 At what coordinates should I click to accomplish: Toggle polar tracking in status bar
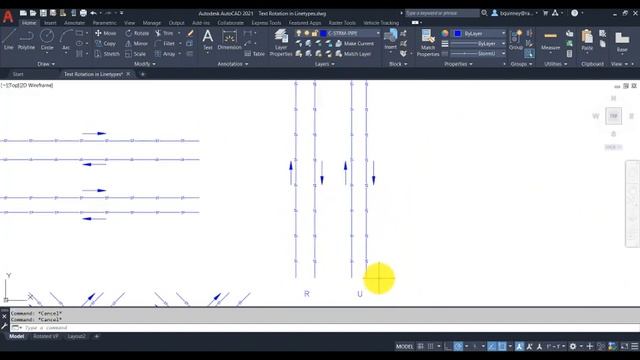[458, 347]
